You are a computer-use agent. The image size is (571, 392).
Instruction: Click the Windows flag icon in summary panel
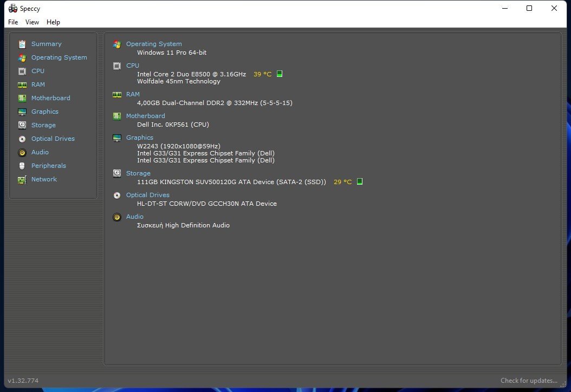117,44
